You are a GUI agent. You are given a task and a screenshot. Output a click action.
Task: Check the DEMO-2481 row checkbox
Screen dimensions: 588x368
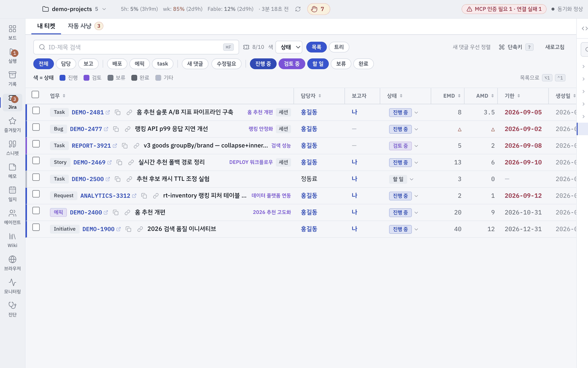tap(36, 110)
